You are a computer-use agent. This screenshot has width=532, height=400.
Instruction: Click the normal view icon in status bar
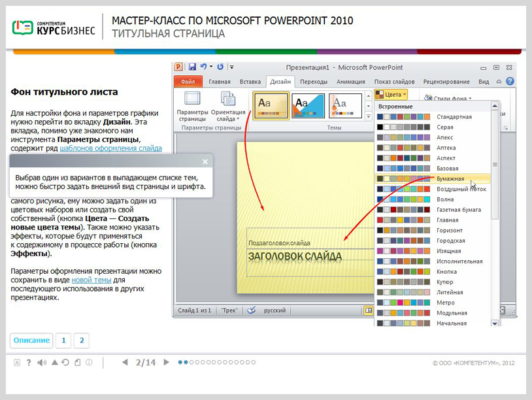click(x=369, y=310)
